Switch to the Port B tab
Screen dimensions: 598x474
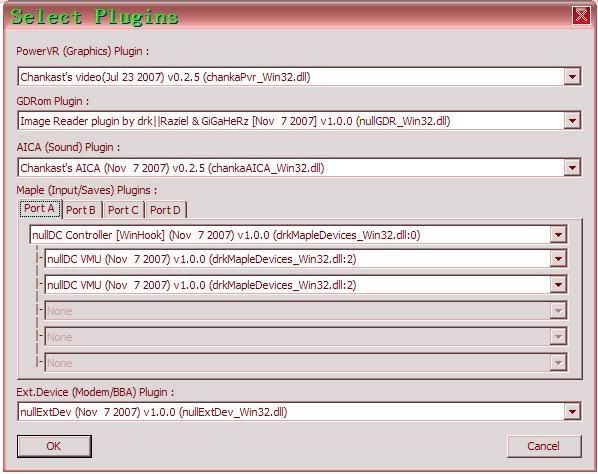pyautogui.click(x=81, y=210)
